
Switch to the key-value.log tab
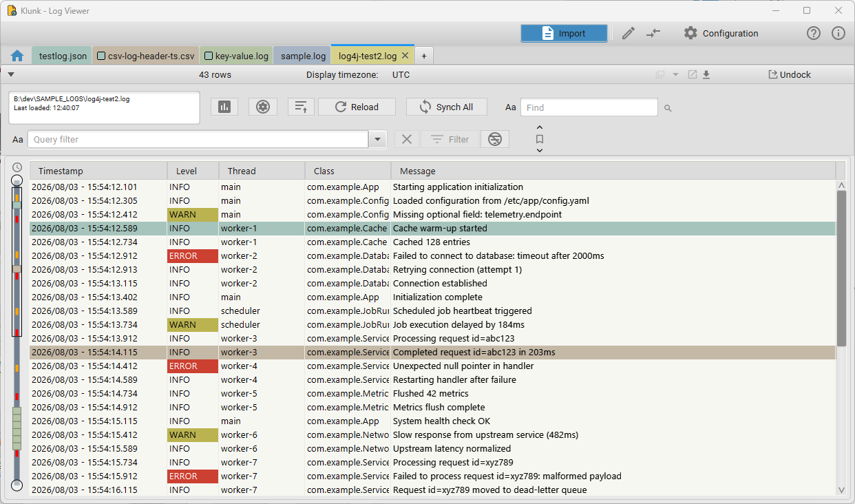click(x=236, y=56)
